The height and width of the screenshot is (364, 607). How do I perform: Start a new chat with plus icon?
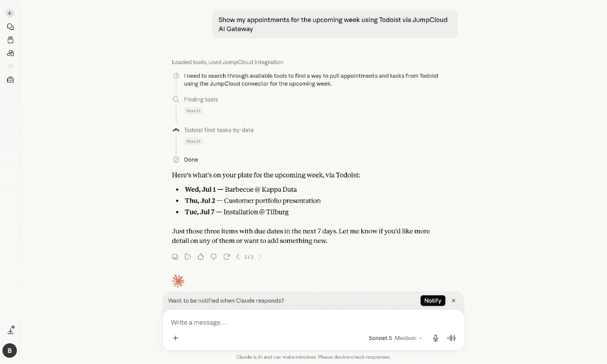[x=10, y=13]
